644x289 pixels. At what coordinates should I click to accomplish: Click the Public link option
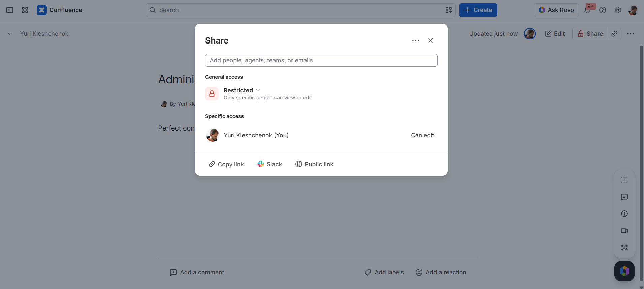[x=314, y=164]
